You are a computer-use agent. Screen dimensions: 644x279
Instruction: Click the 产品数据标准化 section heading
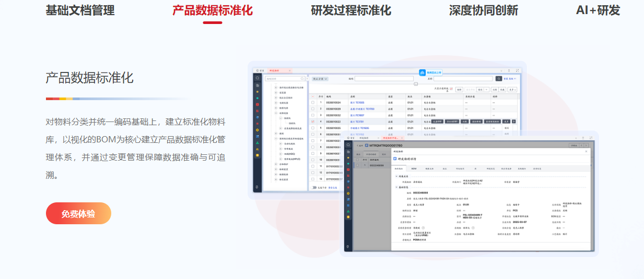pyautogui.click(x=90, y=78)
